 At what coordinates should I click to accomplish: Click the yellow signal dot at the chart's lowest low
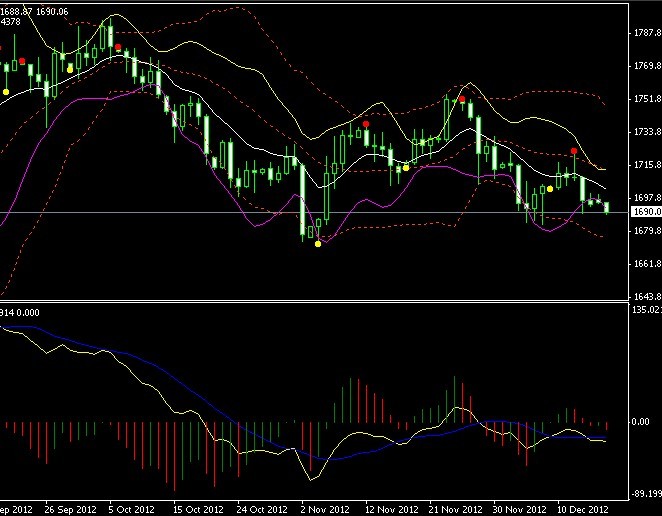[x=318, y=244]
